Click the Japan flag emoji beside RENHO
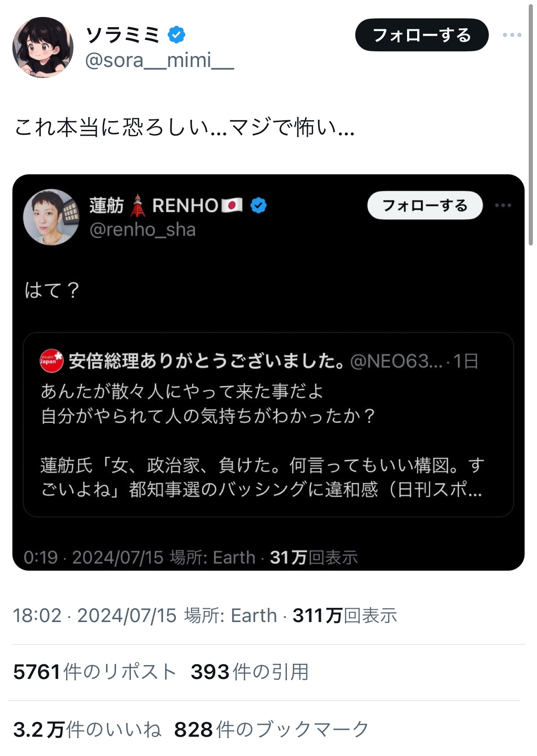537x756 pixels. click(x=232, y=206)
